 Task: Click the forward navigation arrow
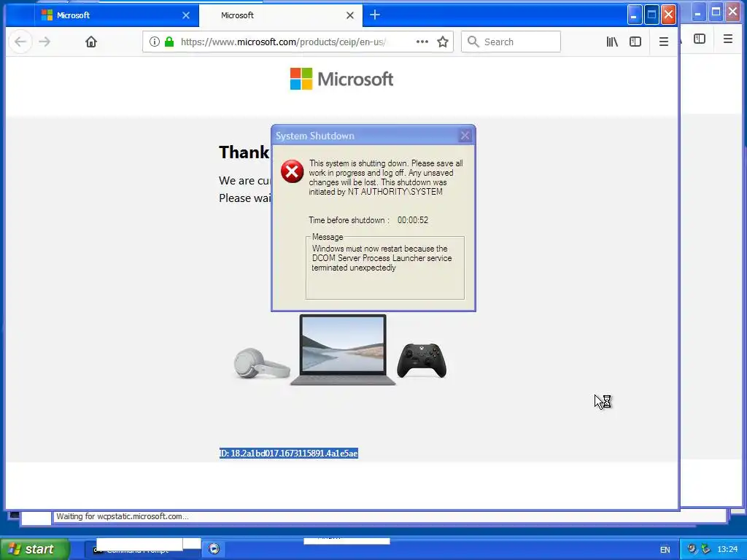pos(44,42)
